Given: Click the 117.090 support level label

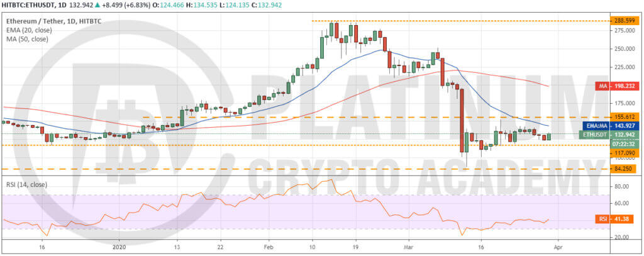Looking at the screenshot, I should (x=623, y=153).
